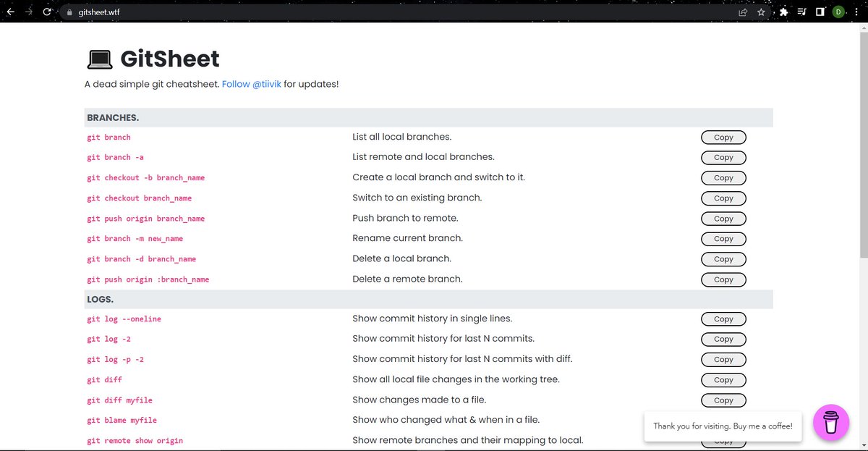Screen dimensions: 868x451
Task: Click the LOGS. section header
Action: pos(428,299)
